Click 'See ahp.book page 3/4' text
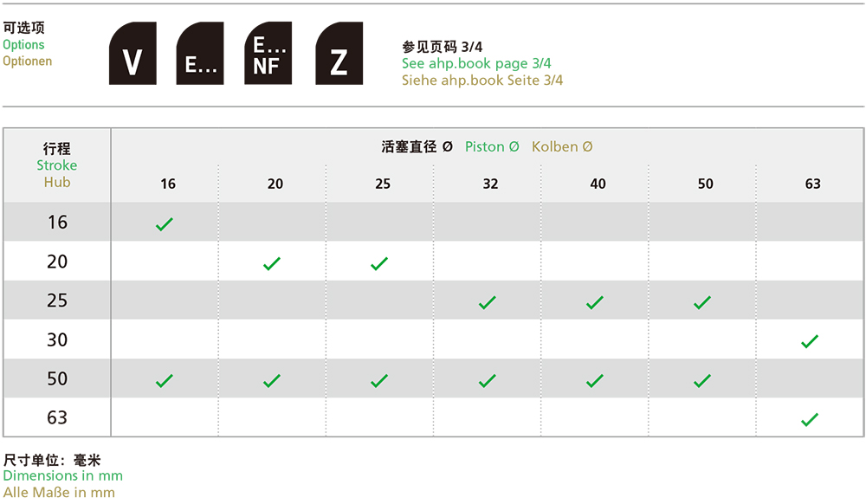The height and width of the screenshot is (504, 866). click(x=476, y=63)
